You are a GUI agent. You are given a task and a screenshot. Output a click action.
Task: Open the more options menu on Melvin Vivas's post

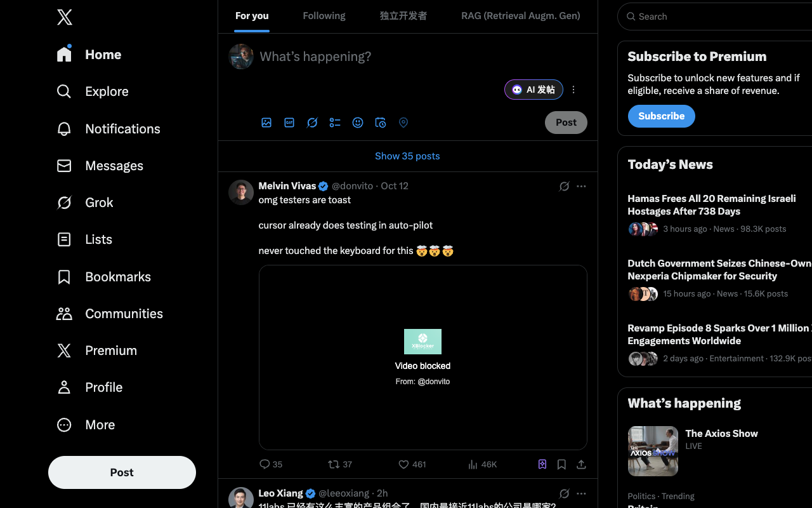tap(581, 186)
